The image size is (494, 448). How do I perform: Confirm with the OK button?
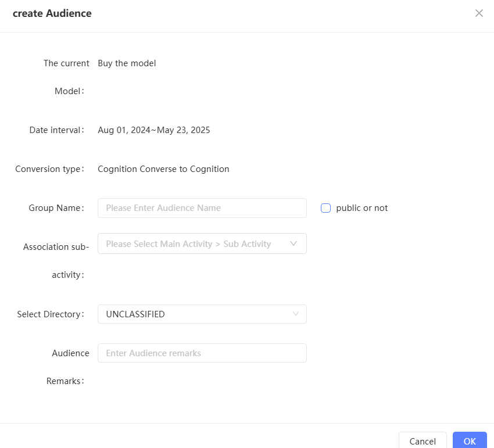click(470, 441)
